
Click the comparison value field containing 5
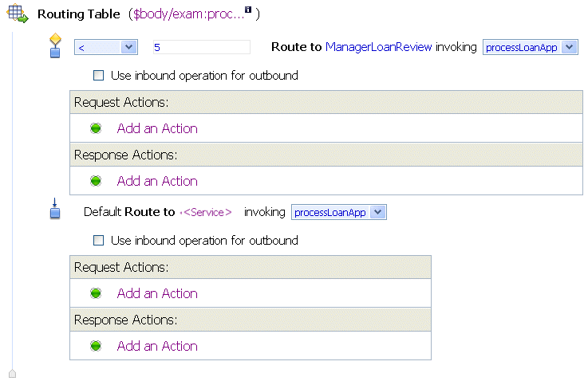[200, 48]
